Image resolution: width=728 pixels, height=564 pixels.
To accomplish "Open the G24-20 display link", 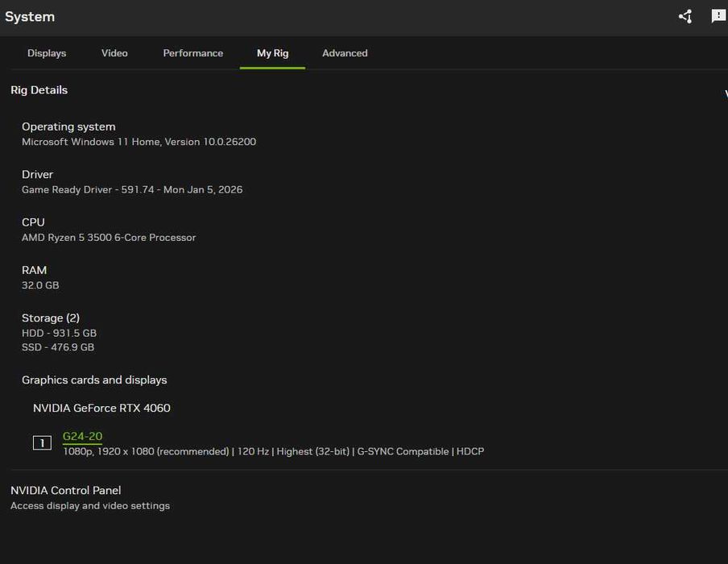I will tap(82, 436).
